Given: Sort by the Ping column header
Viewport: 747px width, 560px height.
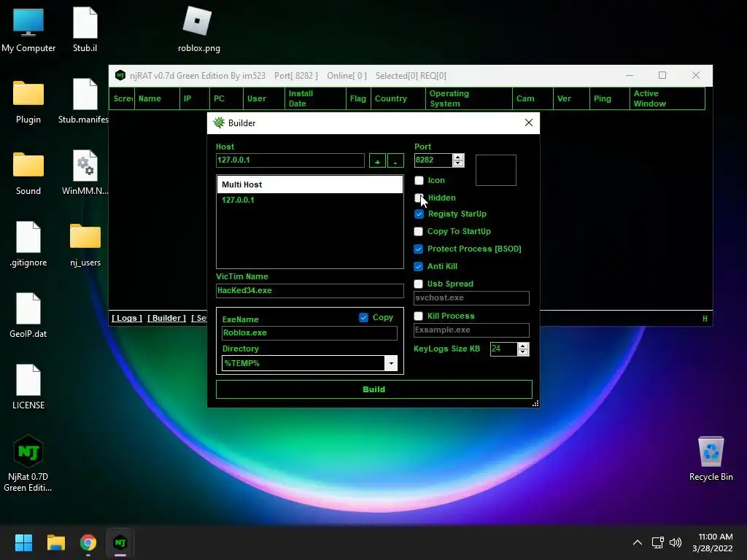Looking at the screenshot, I should 609,98.
